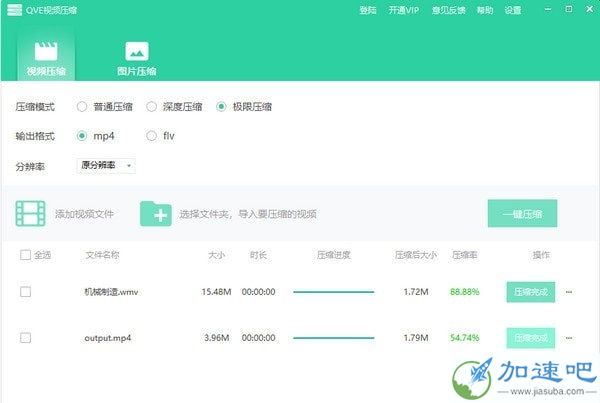Open the 帮助 help menu
Screen dimensions: 600x403
[485, 10]
